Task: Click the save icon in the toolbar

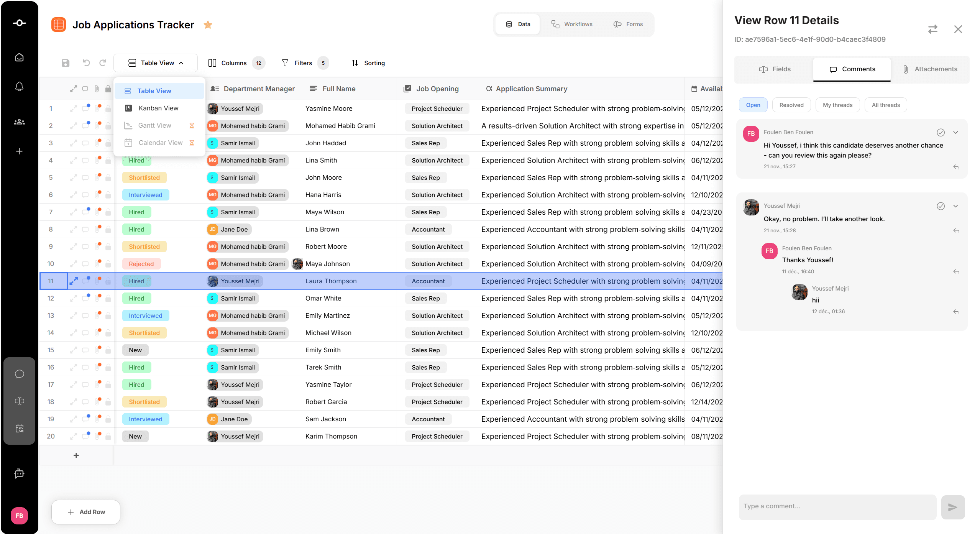Action: 66,63
